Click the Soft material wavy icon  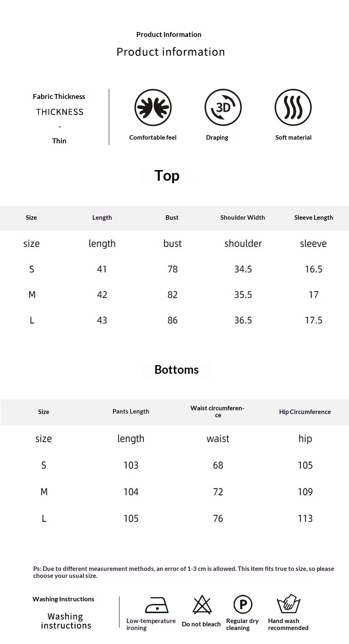(293, 108)
